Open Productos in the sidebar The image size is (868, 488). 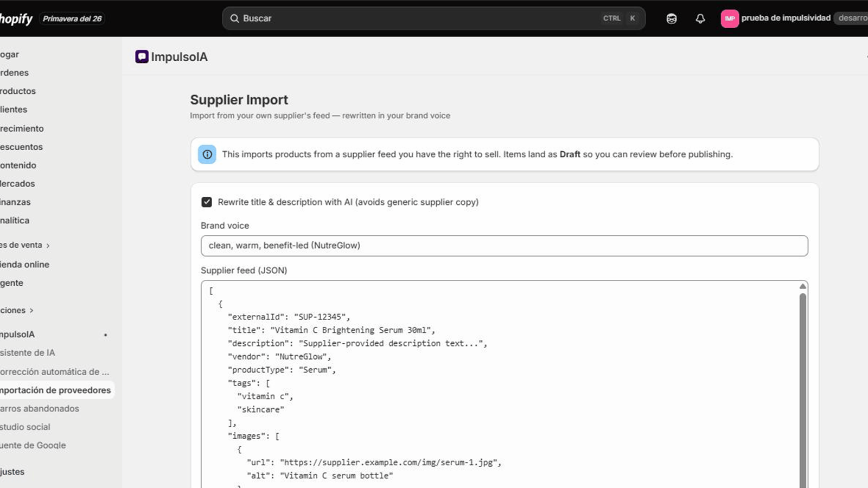[x=18, y=91]
